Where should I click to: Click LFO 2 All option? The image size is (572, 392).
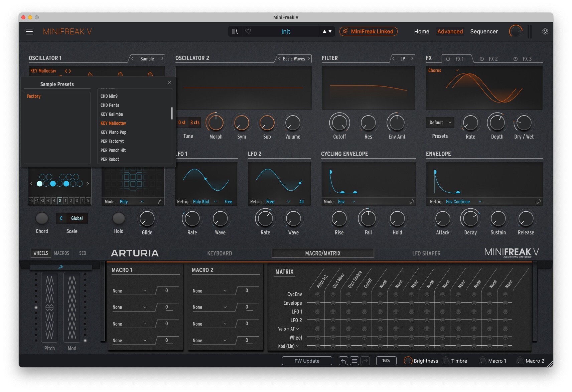(x=301, y=202)
